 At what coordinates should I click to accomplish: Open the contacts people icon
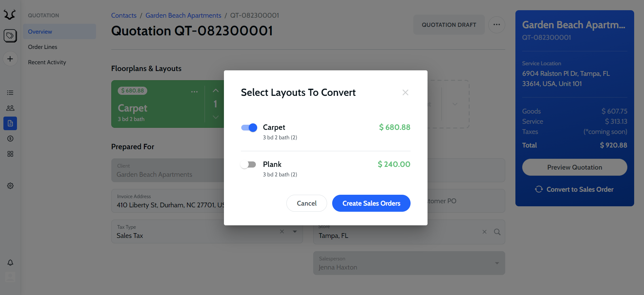[x=10, y=108]
